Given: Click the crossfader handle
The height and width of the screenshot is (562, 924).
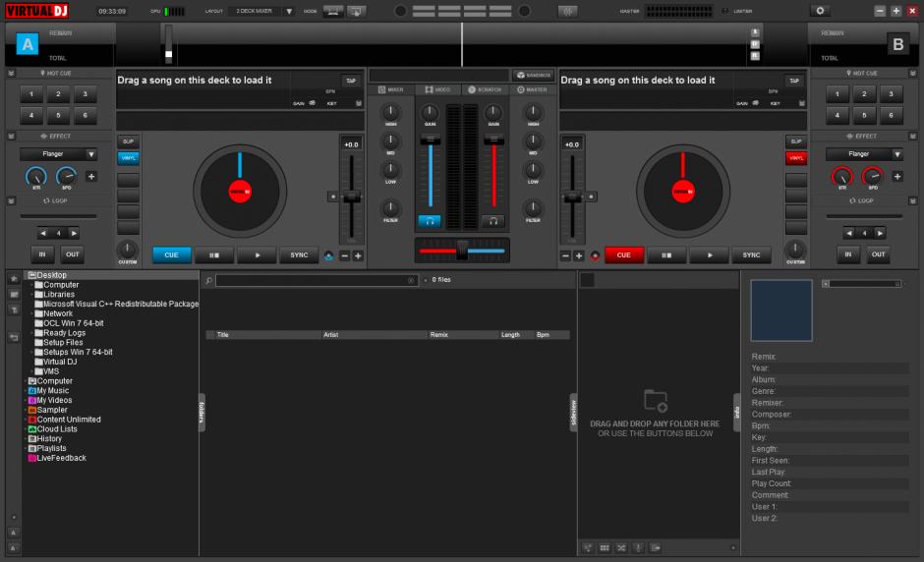Looking at the screenshot, I should [x=462, y=251].
